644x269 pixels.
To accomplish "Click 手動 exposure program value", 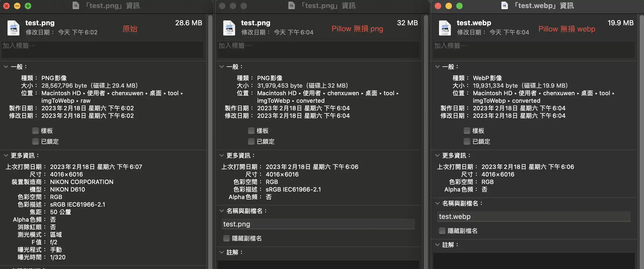I will [56, 250].
